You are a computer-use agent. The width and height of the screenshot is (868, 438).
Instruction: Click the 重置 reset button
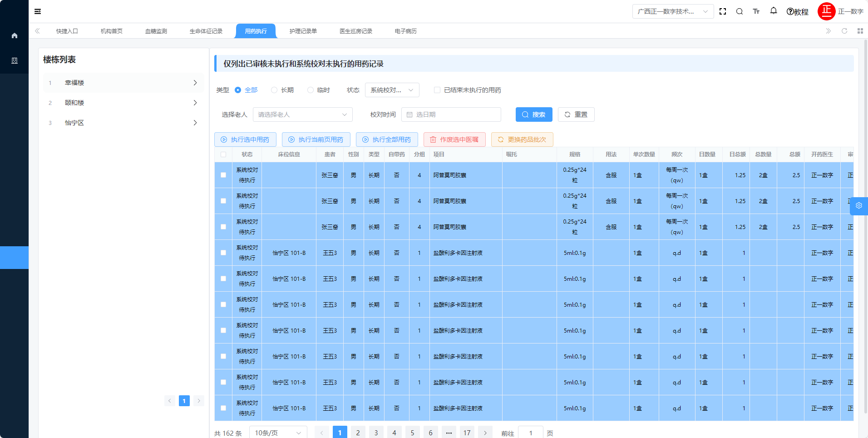click(x=576, y=114)
